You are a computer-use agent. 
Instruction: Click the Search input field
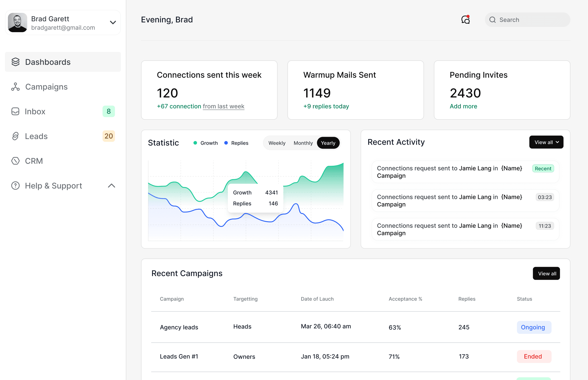tap(532, 20)
